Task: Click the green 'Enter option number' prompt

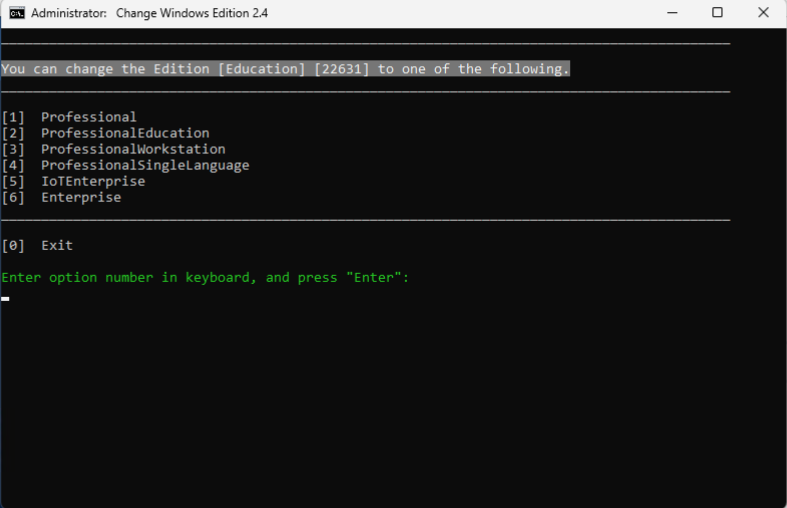Action: 205,278
